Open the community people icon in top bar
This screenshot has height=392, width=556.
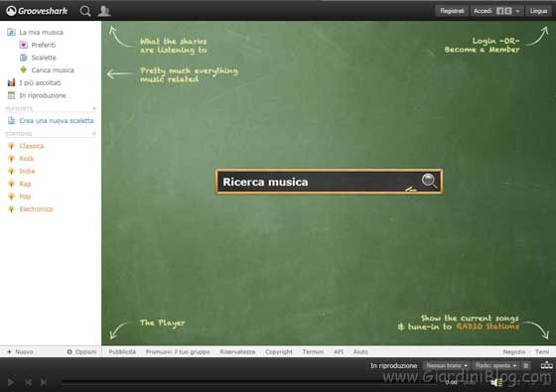pos(104,11)
